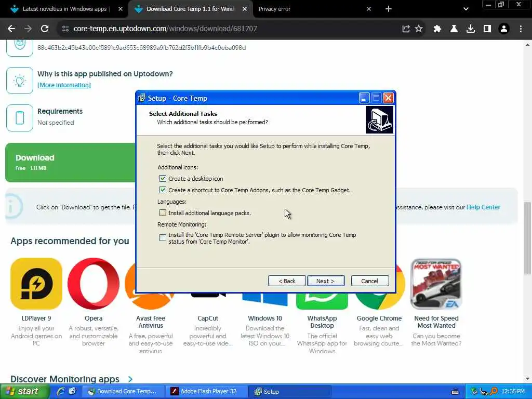Click the Setup wizard computer icon

[379, 120]
